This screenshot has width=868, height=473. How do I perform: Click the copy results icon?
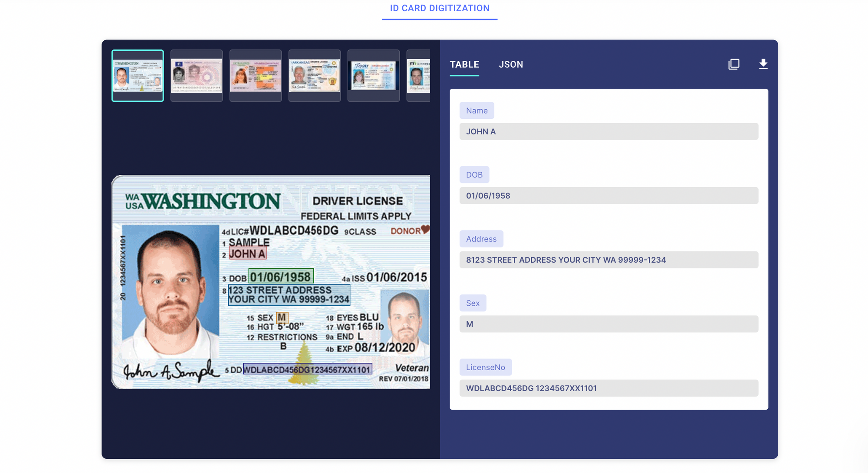[734, 64]
